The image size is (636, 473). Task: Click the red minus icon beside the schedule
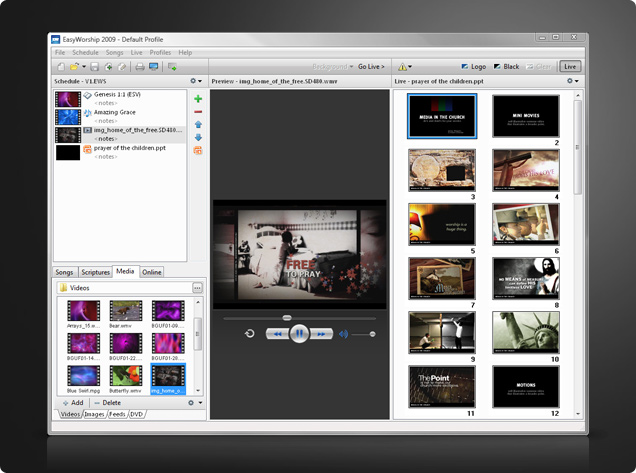coord(198,112)
